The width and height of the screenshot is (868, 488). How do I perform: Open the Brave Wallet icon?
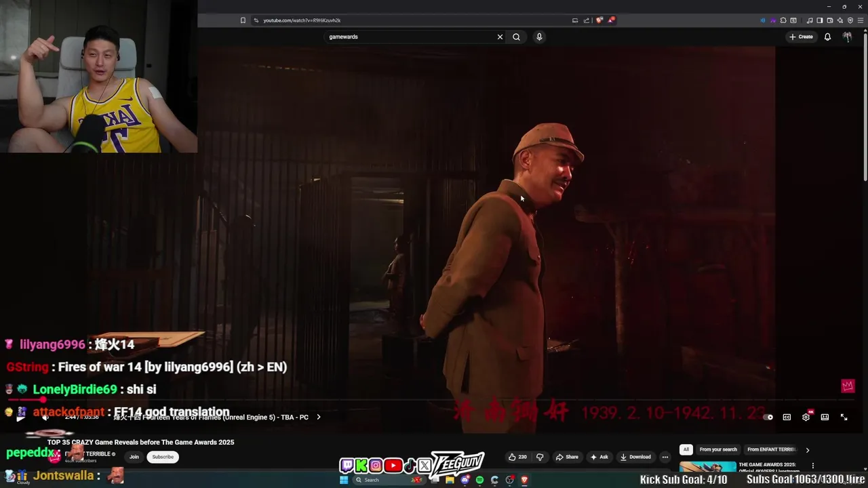pos(830,20)
